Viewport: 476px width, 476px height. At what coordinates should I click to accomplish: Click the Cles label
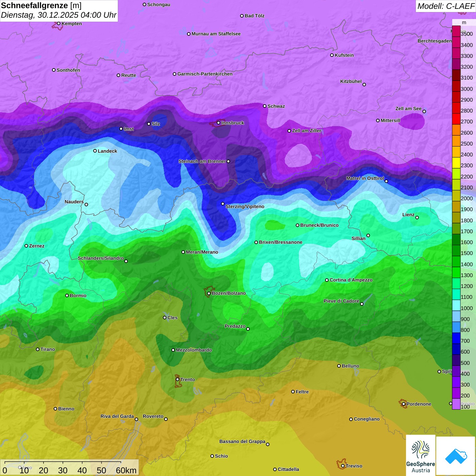172,318
